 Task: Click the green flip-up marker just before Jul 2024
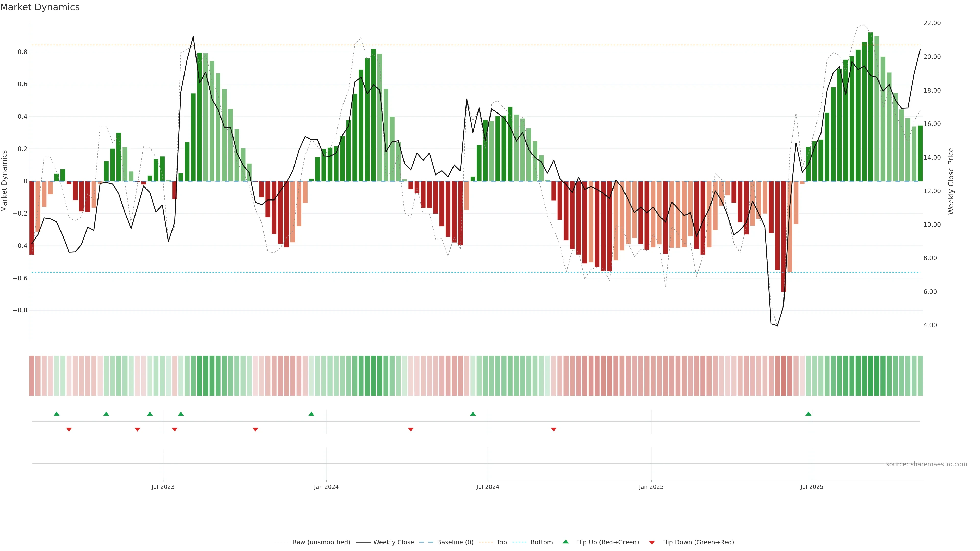[x=472, y=414]
